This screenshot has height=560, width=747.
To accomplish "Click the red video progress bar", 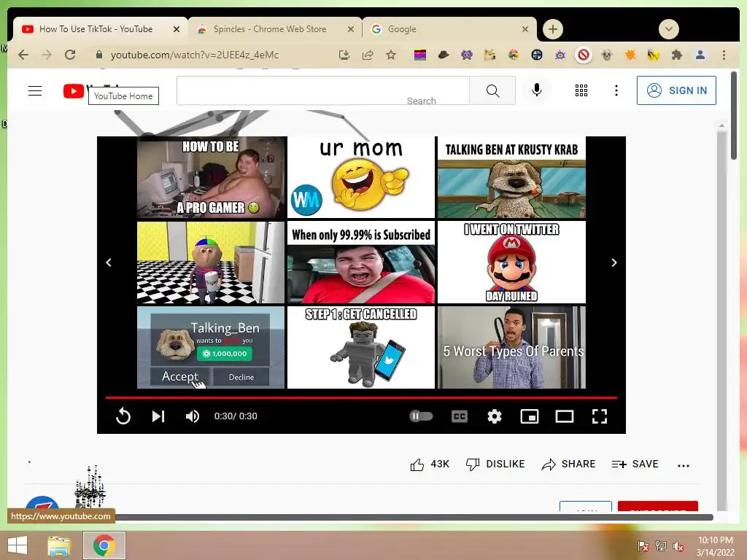I will [361, 397].
